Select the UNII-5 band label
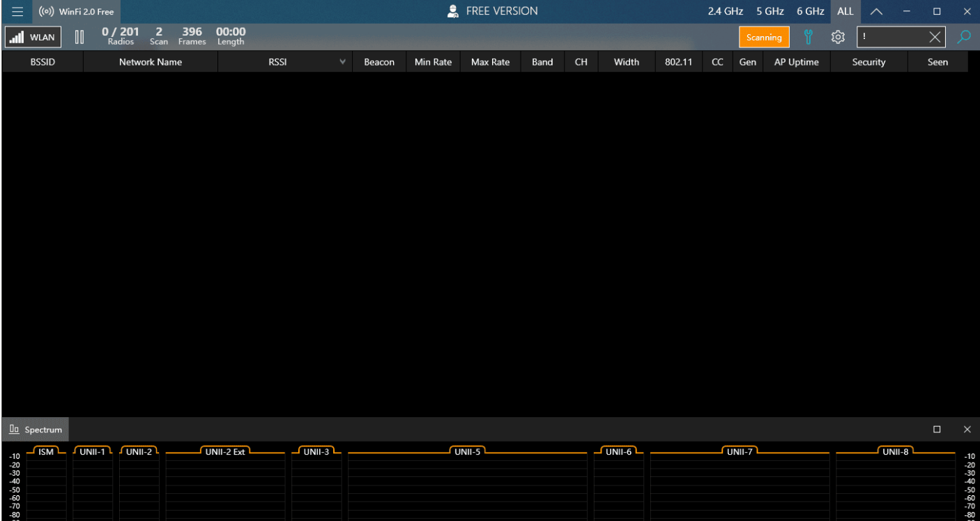980x521 pixels. click(467, 452)
